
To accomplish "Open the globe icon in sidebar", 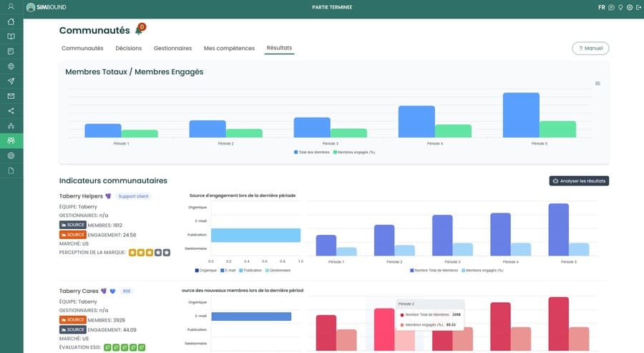I will click(11, 66).
